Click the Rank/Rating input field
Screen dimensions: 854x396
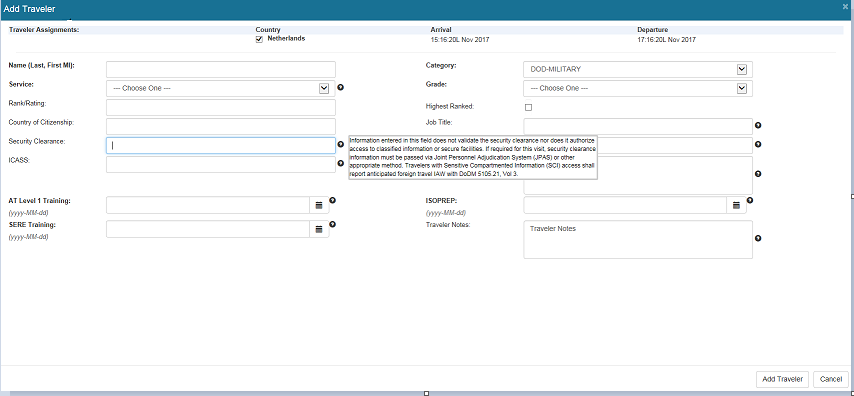221,107
